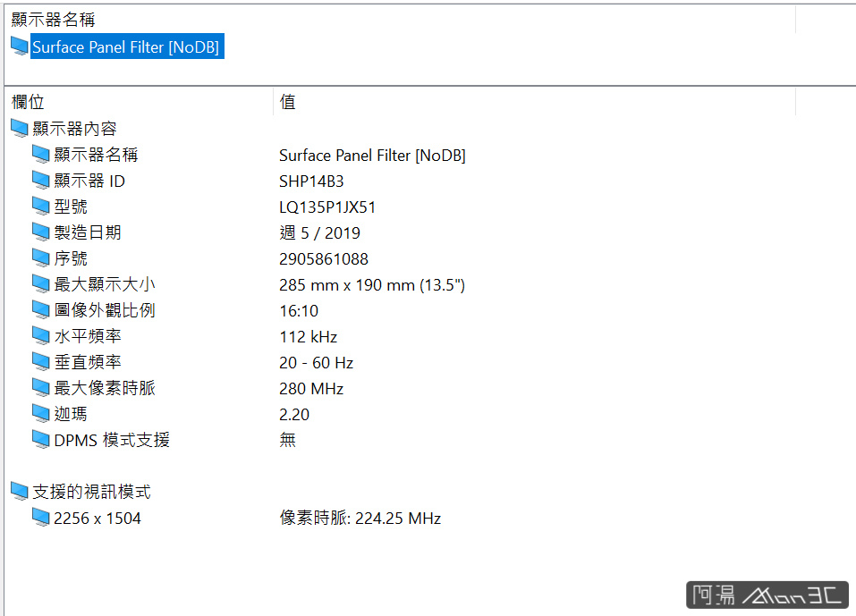Click the icon beside 序號
Screen dimensions: 856x616
pyautogui.click(x=41, y=258)
